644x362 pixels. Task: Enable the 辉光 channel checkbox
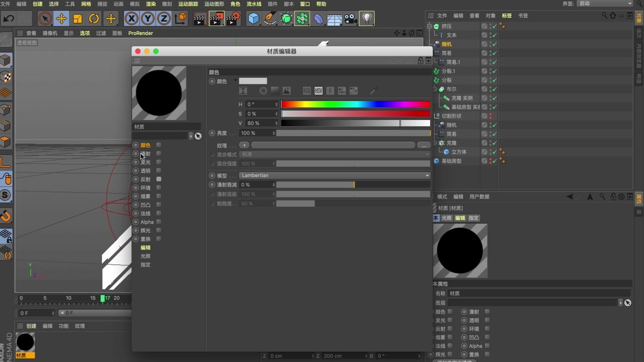coord(158,230)
